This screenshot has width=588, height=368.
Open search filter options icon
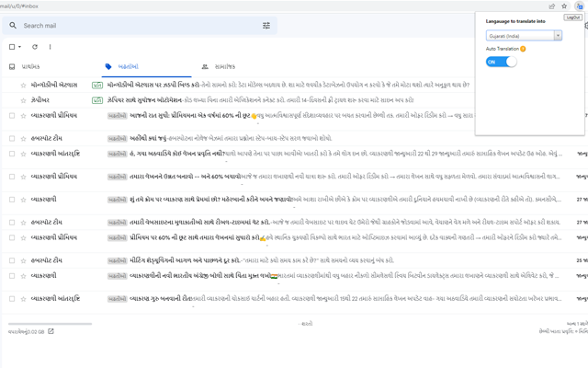click(x=266, y=26)
